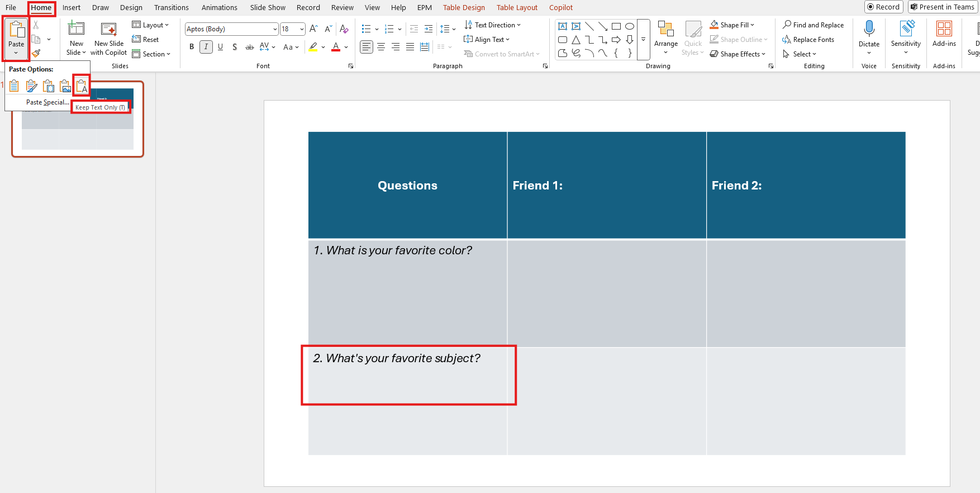Select the slide 1 thumbnail

(x=78, y=119)
